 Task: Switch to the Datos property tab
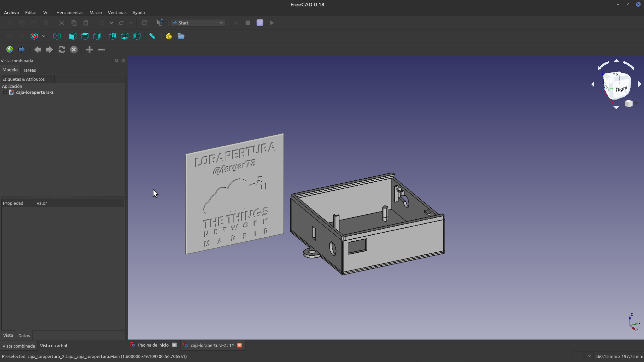click(x=24, y=336)
